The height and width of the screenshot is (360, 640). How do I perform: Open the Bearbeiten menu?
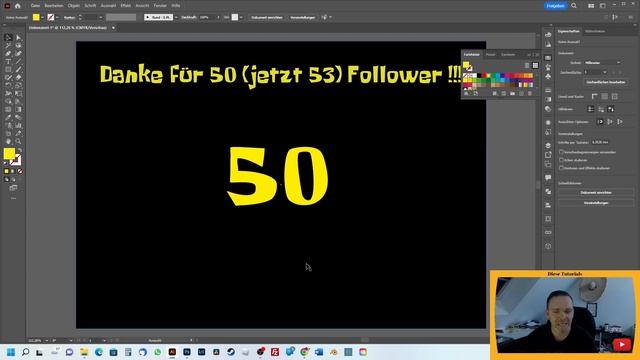54,6
